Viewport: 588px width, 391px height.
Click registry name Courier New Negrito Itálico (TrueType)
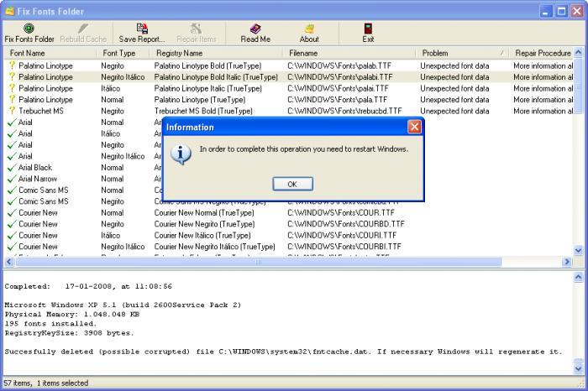214,247
